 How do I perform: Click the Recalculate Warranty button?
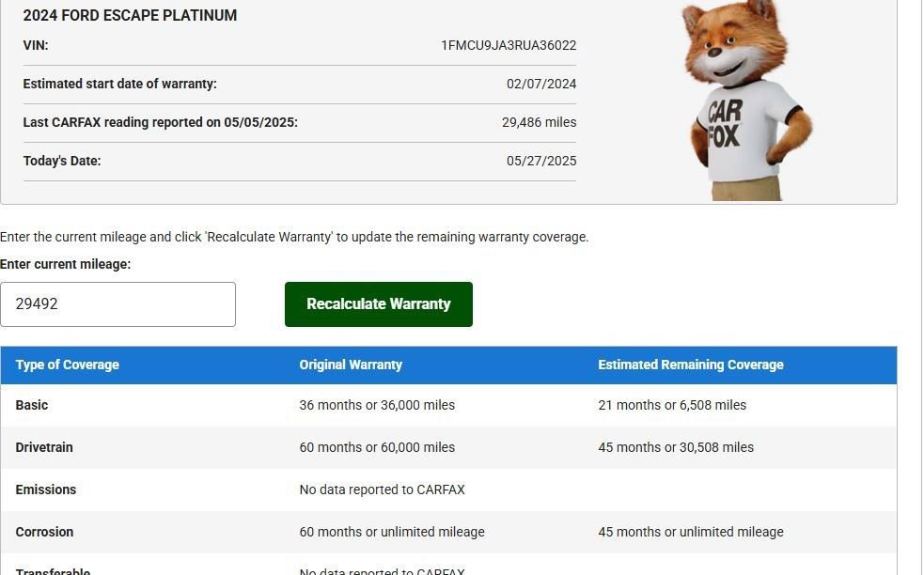(378, 304)
